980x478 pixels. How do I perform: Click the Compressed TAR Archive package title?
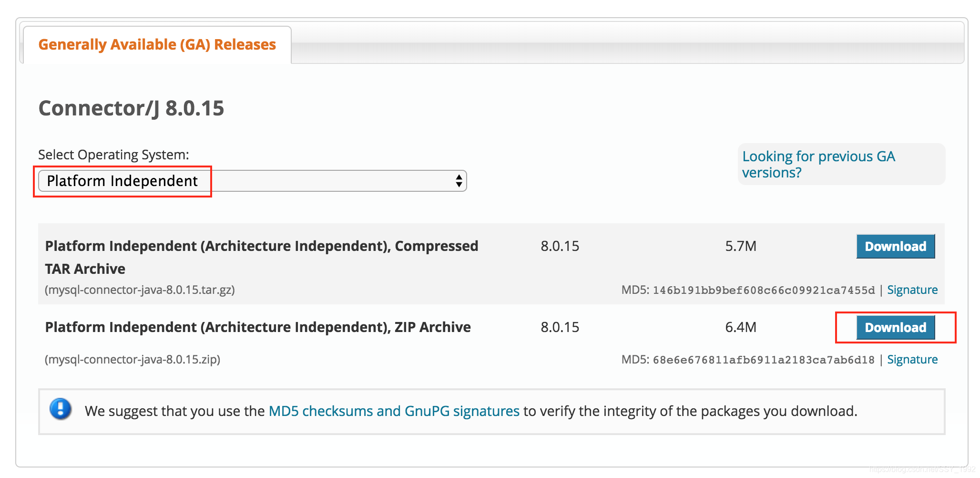pyautogui.click(x=262, y=257)
